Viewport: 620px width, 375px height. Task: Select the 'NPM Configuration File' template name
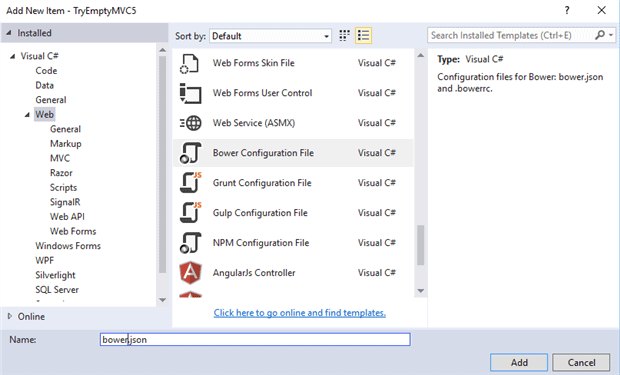(x=261, y=243)
